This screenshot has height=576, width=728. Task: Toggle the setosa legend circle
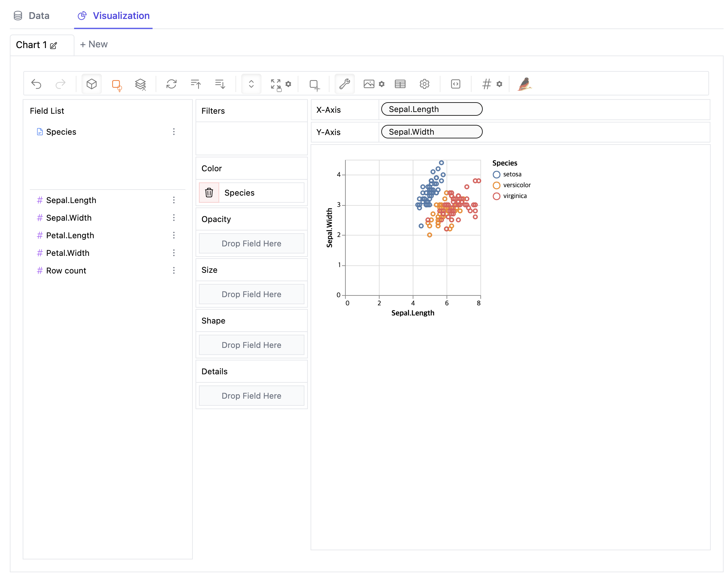point(496,175)
